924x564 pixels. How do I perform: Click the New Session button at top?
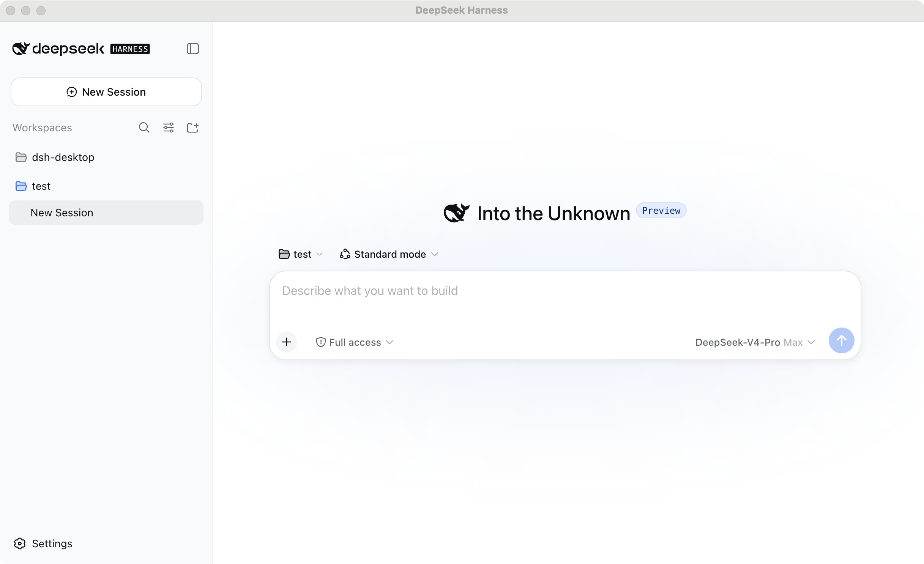pos(106,92)
